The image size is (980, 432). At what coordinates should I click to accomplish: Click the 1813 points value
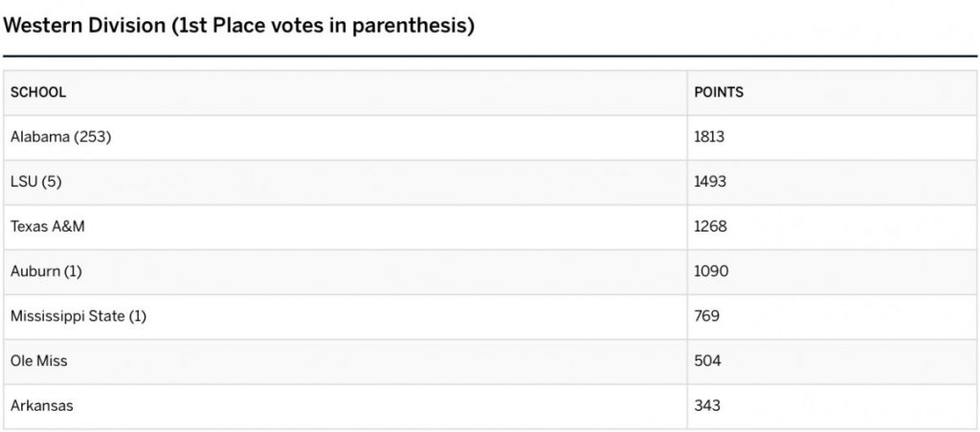[x=709, y=137]
